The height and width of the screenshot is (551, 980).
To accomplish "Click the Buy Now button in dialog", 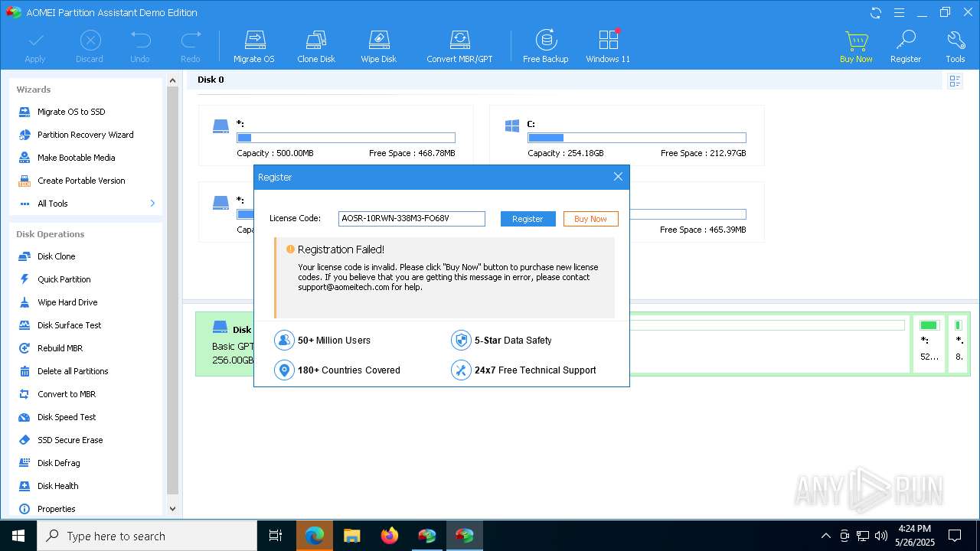I will coord(590,219).
